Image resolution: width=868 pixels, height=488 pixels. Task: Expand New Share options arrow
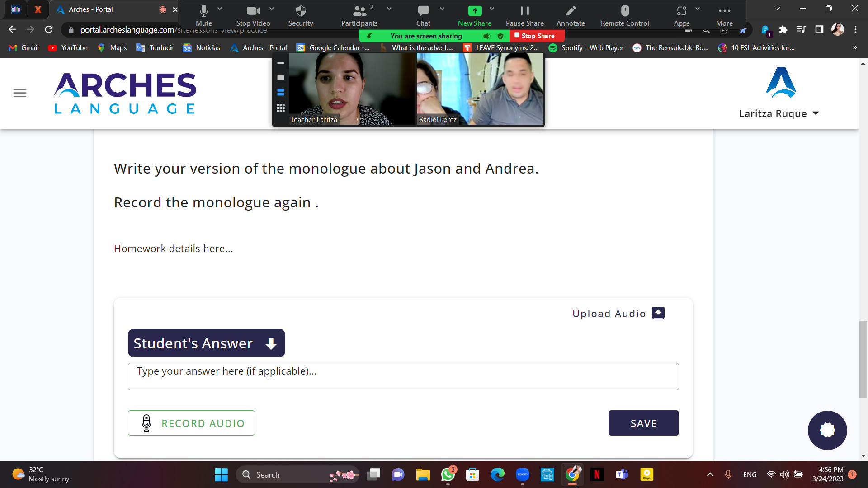pyautogui.click(x=492, y=9)
